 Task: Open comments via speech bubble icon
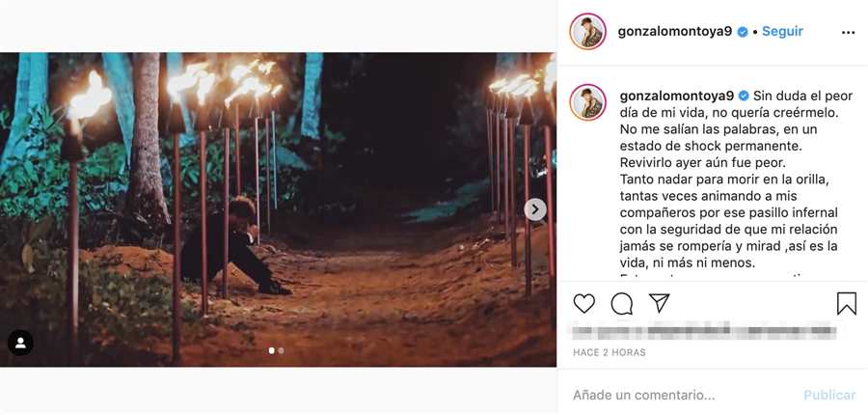tap(622, 304)
